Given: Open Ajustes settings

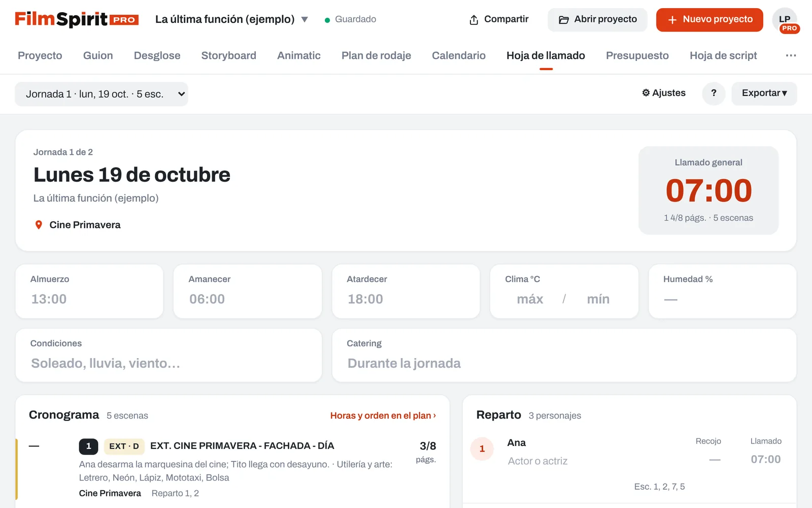Looking at the screenshot, I should 664,93.
